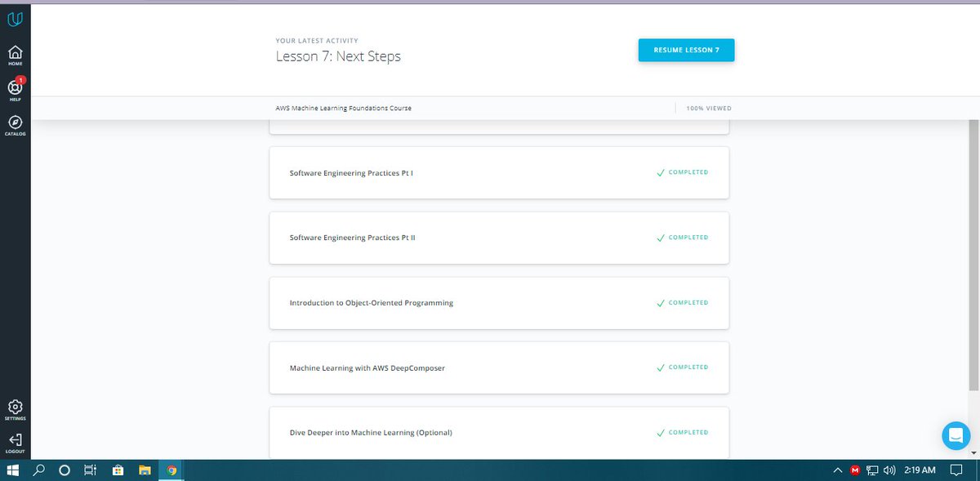Switch to Chrome on the taskbar
The width and height of the screenshot is (980, 481).
tap(171, 470)
